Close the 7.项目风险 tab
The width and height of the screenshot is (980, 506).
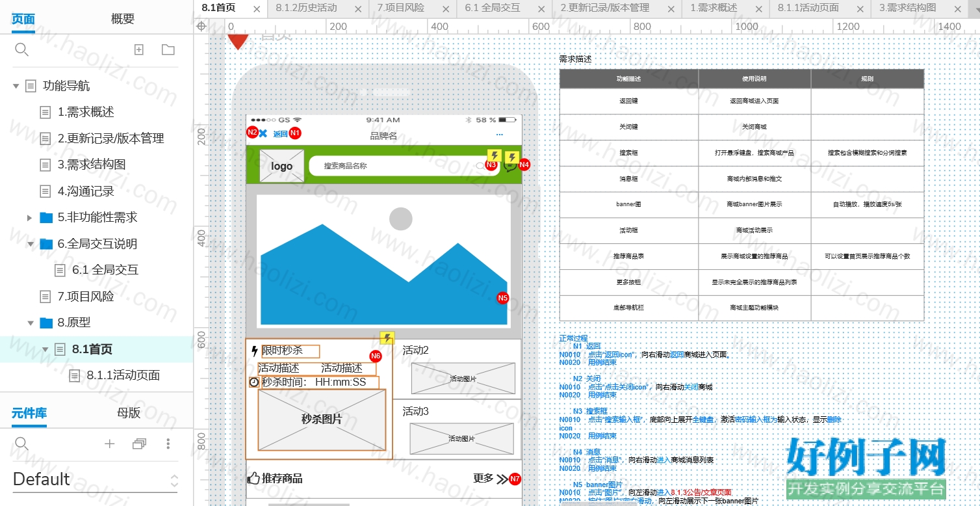[x=445, y=9]
